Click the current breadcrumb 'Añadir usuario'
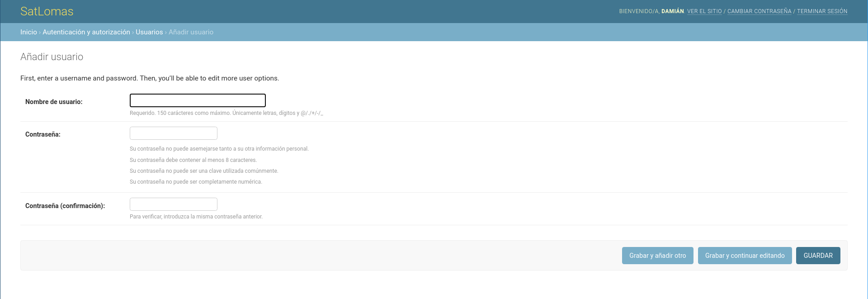The height and width of the screenshot is (299, 868). click(191, 32)
